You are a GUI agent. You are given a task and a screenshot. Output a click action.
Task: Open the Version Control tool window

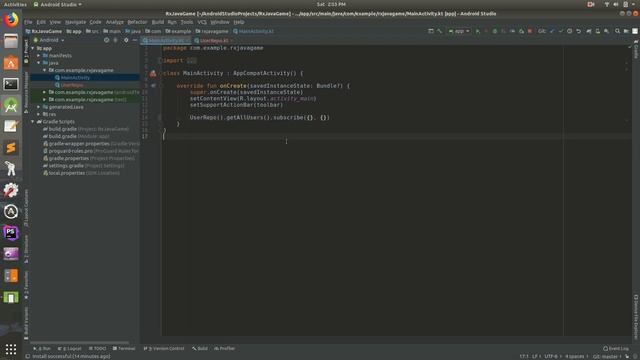164,349
